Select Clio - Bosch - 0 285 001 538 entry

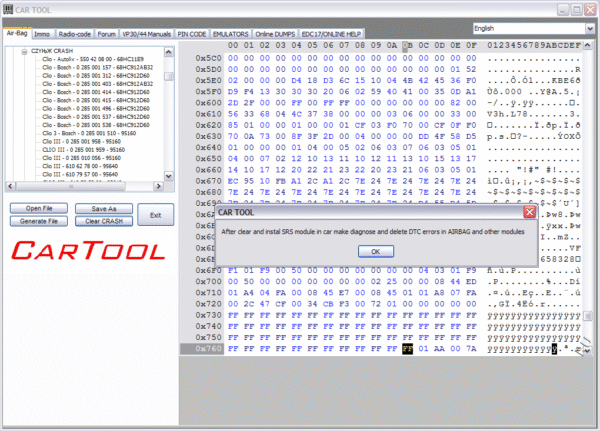tap(96, 125)
